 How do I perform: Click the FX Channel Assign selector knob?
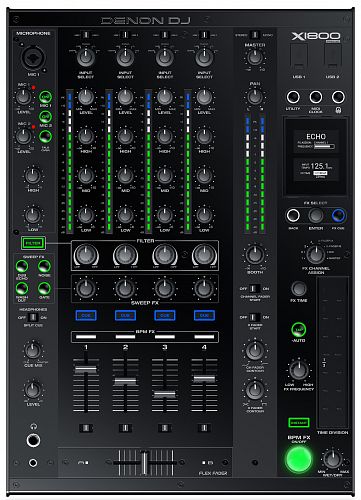(315, 255)
